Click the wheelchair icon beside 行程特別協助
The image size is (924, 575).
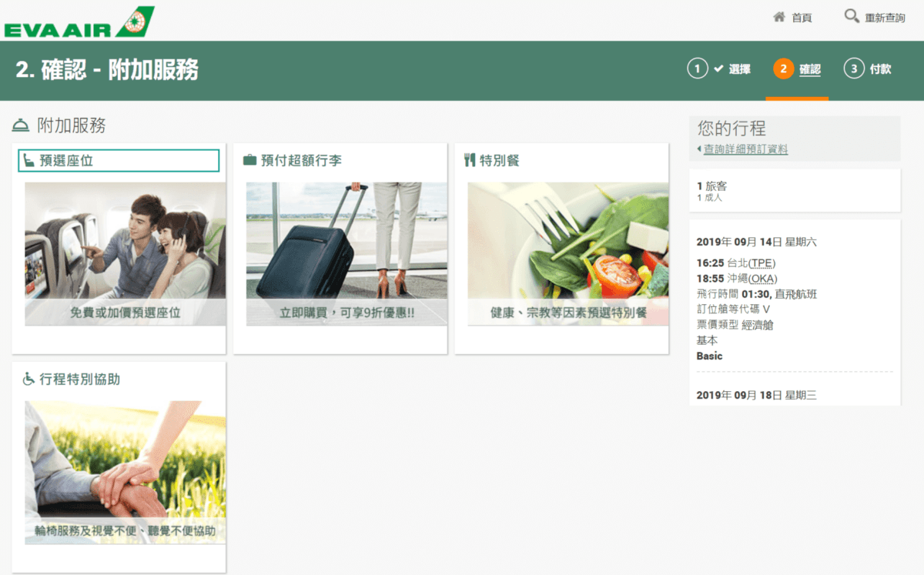click(x=28, y=379)
